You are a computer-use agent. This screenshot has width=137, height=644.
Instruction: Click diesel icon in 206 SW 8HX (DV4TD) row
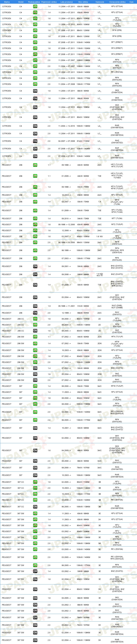click(35, 368)
